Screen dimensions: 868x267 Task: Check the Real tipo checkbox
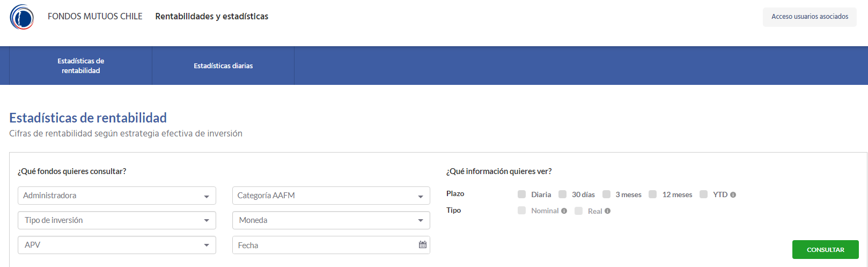click(x=578, y=211)
